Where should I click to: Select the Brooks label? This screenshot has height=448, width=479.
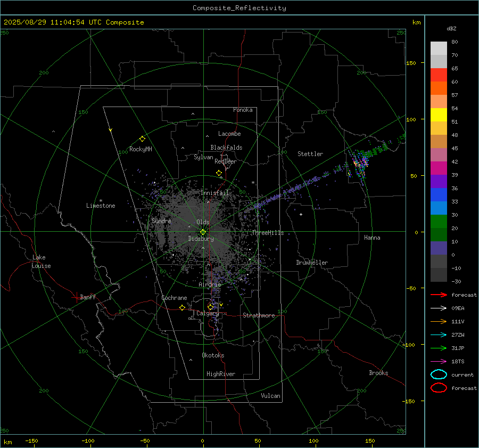(x=378, y=373)
